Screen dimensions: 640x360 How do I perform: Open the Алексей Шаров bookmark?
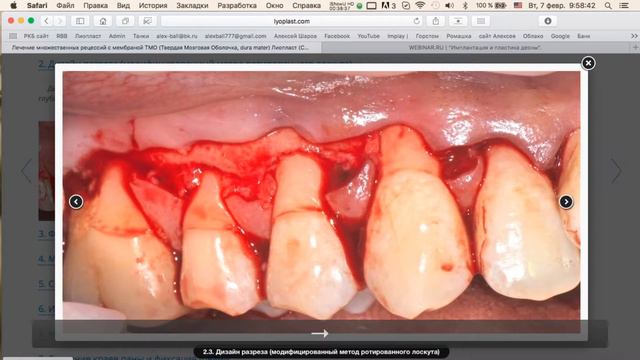coord(295,36)
